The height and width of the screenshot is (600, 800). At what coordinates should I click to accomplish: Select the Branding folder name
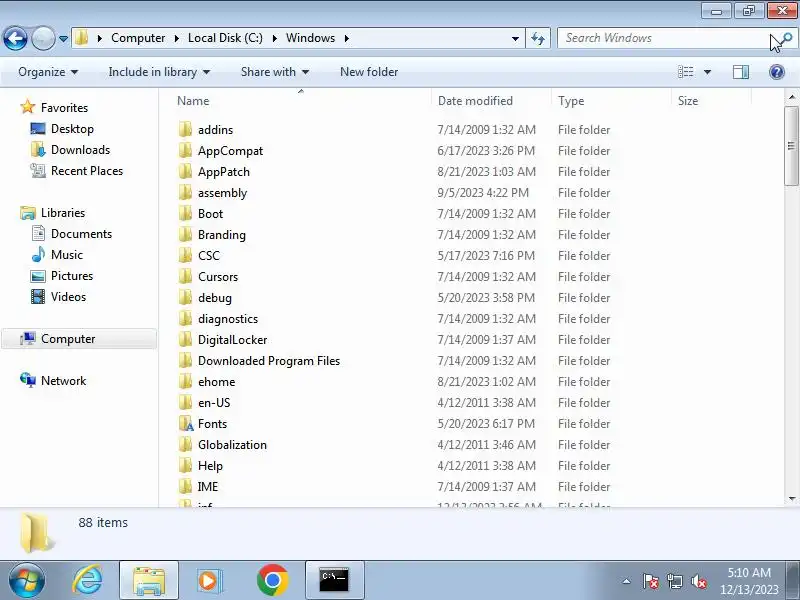pyautogui.click(x=221, y=235)
